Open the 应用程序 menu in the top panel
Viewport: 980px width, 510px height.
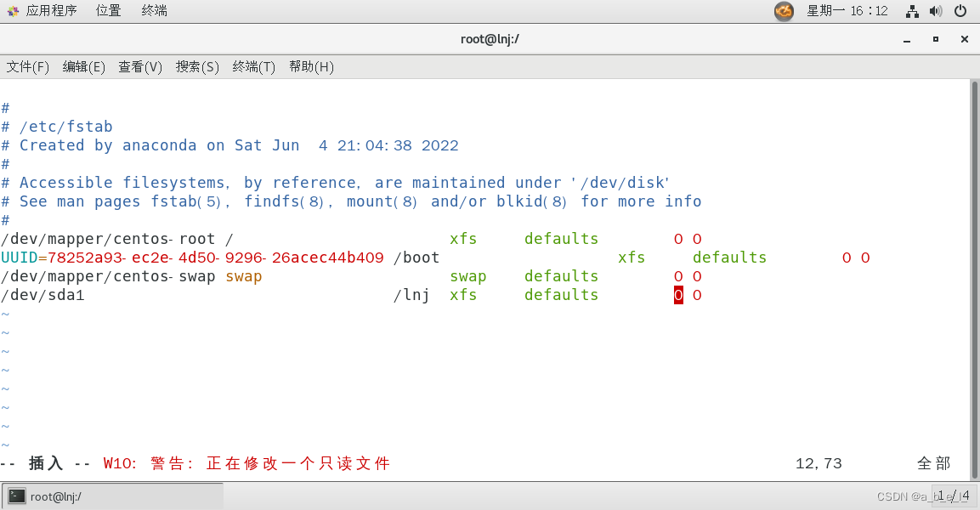pos(51,10)
